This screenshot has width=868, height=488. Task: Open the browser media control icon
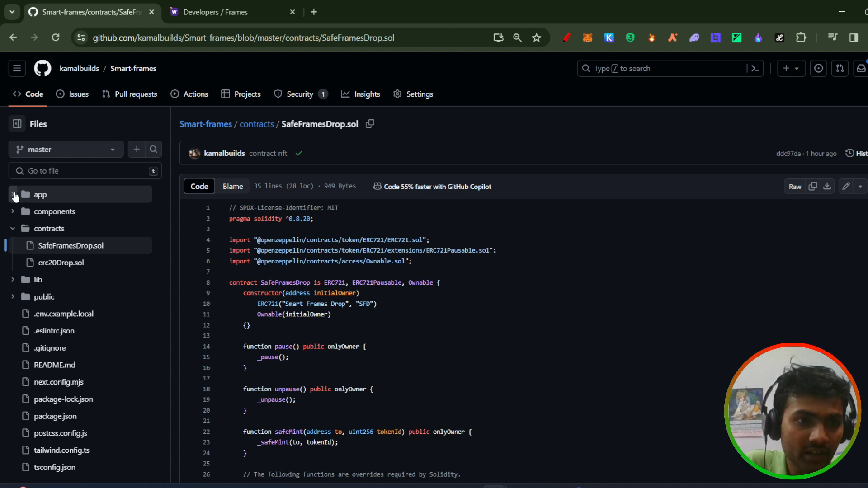[x=832, y=38]
